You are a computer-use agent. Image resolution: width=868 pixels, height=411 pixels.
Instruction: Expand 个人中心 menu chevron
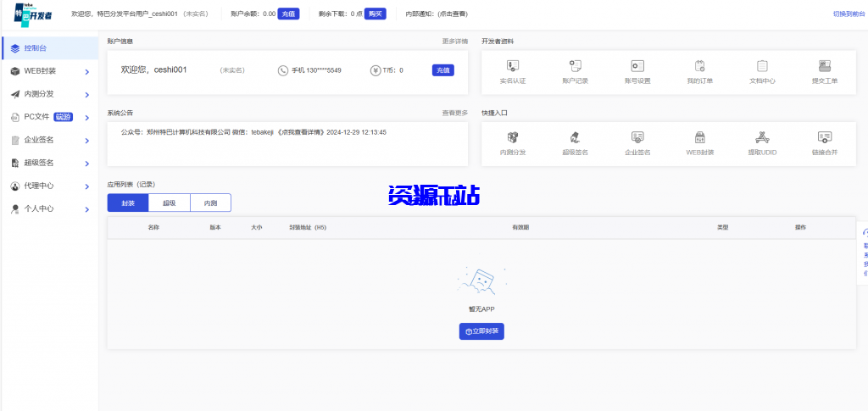click(87, 209)
